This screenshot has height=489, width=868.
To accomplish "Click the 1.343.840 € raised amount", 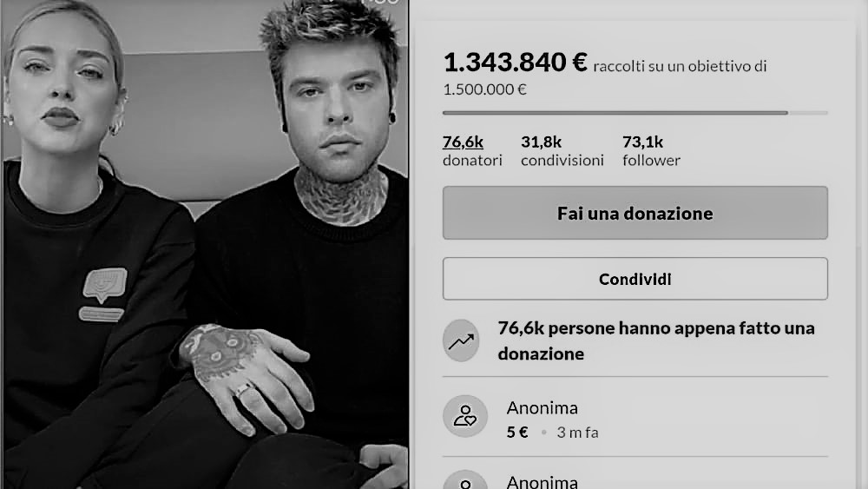I will pyautogui.click(x=515, y=62).
